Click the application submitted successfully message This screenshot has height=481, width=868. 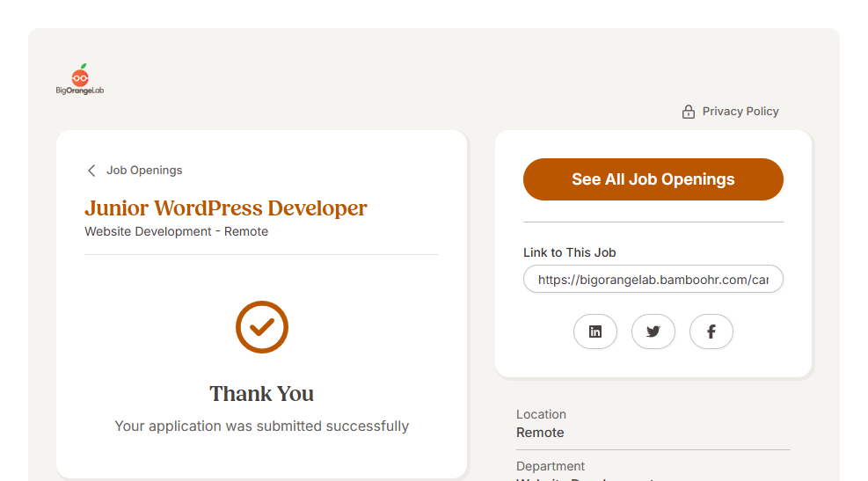(x=261, y=426)
